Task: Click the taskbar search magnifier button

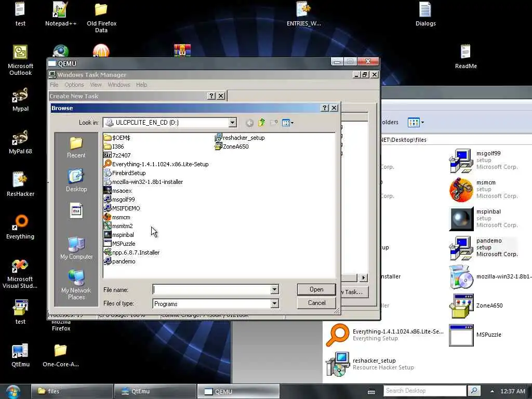Action: tap(474, 391)
